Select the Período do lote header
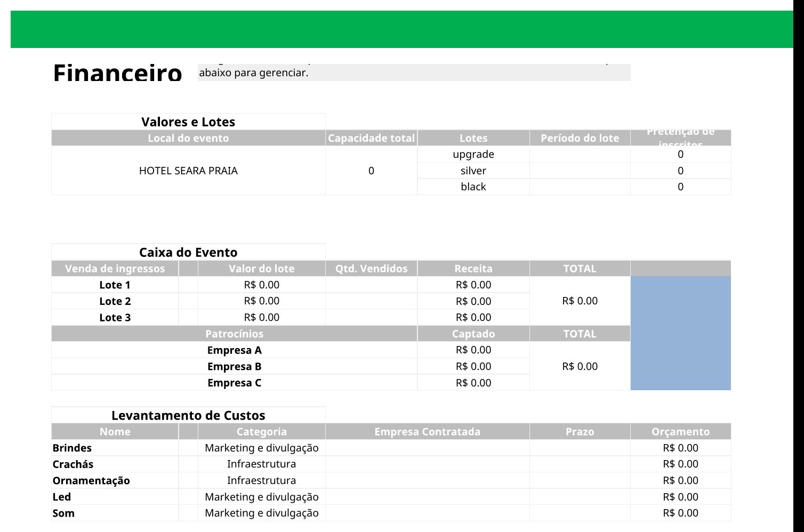 580,138
